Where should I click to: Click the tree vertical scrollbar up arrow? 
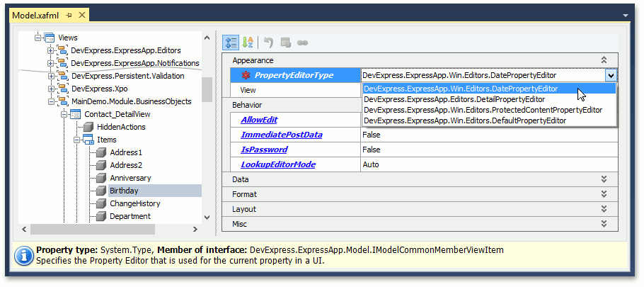point(207,38)
